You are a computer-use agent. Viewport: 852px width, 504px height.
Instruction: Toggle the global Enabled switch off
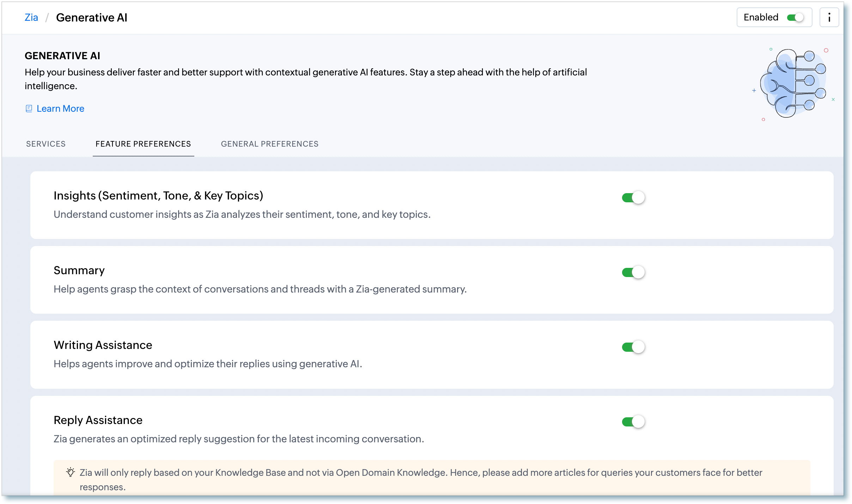[x=795, y=17]
